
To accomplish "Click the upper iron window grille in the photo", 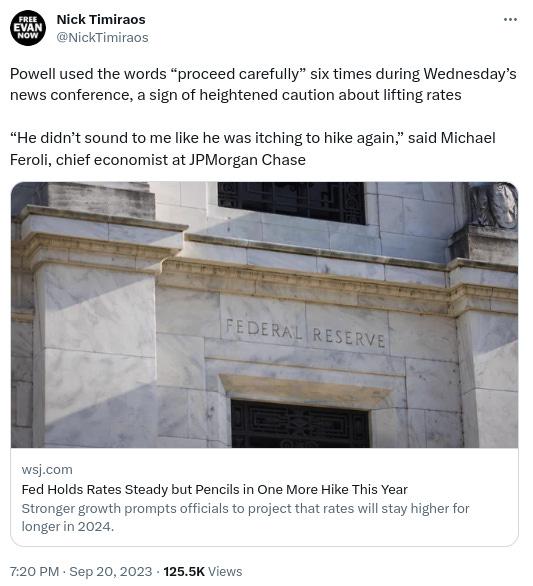I will point(292,203).
